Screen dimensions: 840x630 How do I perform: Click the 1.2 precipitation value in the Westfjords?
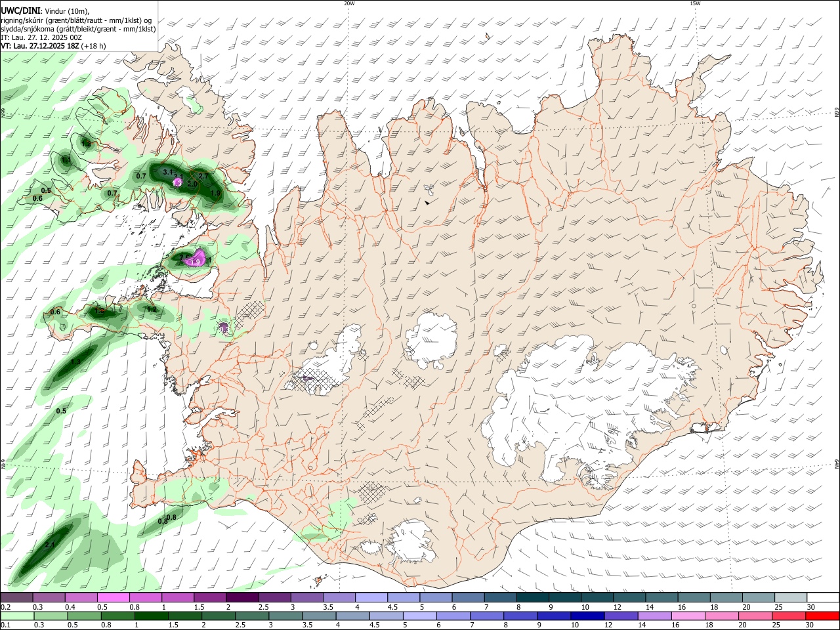click(86, 143)
